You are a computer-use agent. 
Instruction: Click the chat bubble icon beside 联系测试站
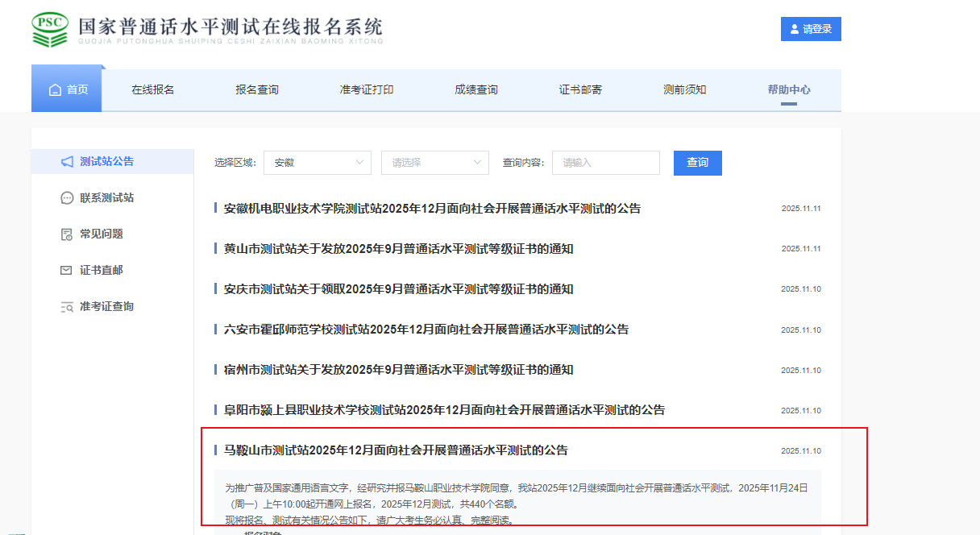pos(67,198)
